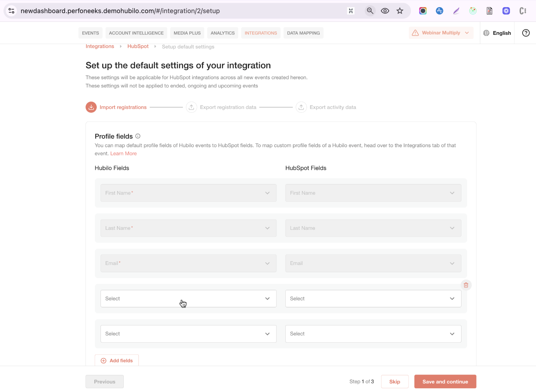
Task: Click the Add fields button
Action: pos(117,361)
